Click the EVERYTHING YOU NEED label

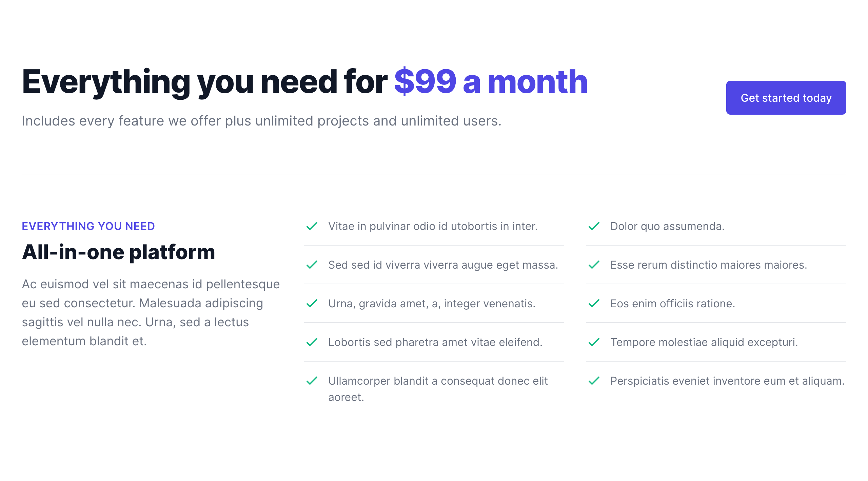click(88, 226)
